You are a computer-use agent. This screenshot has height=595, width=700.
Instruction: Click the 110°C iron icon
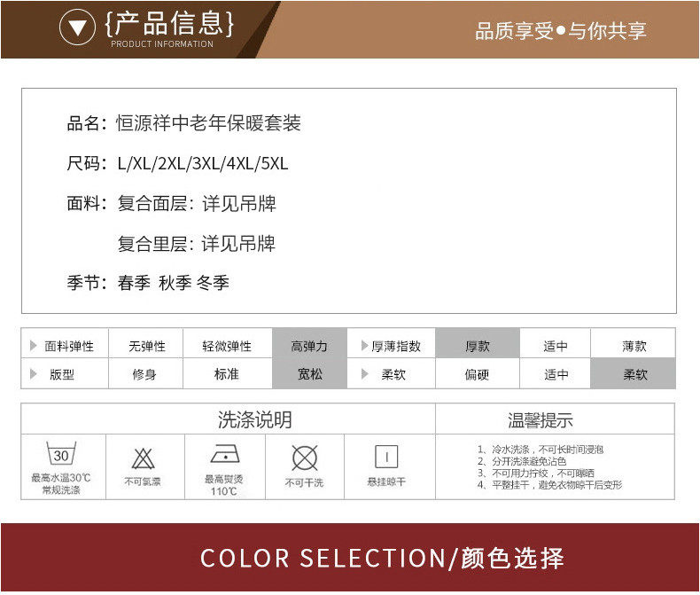point(225,454)
